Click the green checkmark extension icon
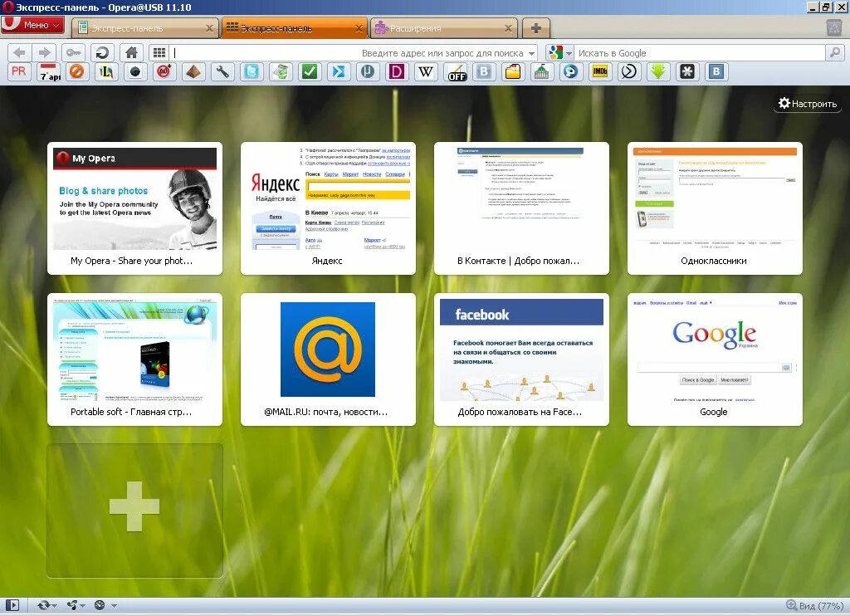Viewport: 850px width, 616px height. [310, 71]
